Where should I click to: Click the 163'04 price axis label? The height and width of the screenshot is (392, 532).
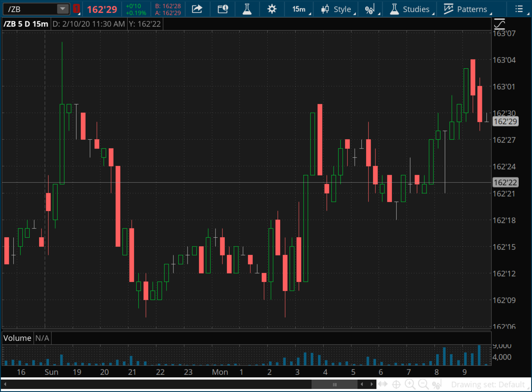[505, 60]
